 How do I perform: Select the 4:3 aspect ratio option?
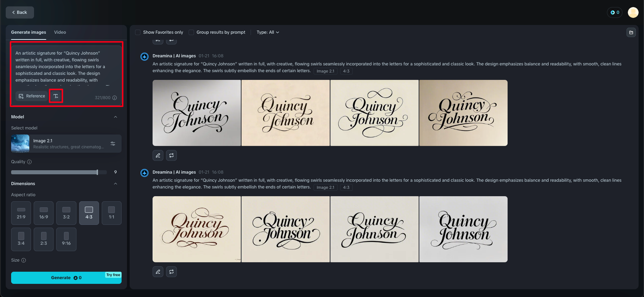[x=89, y=213]
